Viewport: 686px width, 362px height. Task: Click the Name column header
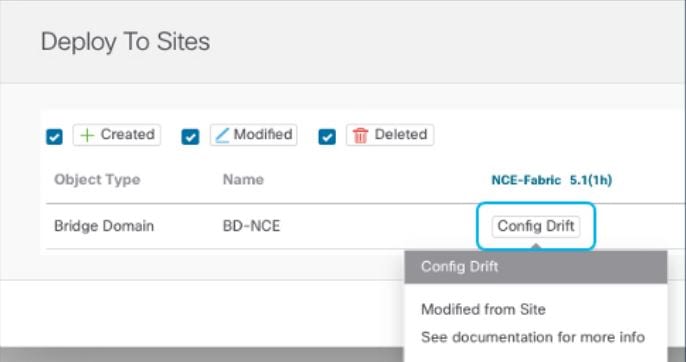tap(243, 179)
